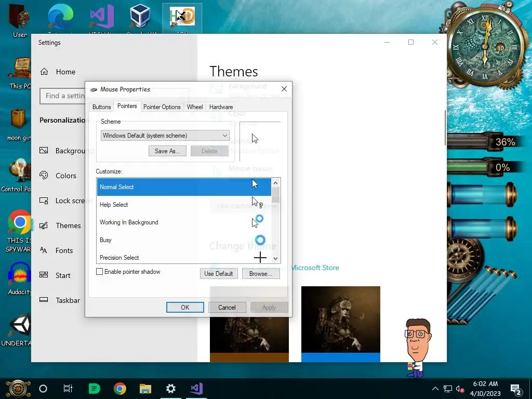This screenshot has height=399, width=532.
Task: Close the Mouse Properties dialog
Action: [284, 89]
